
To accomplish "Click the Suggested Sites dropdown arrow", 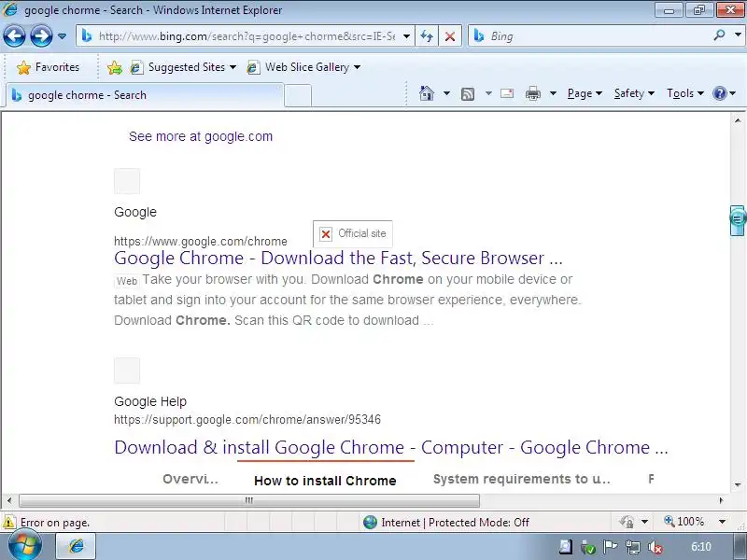I will (233, 67).
